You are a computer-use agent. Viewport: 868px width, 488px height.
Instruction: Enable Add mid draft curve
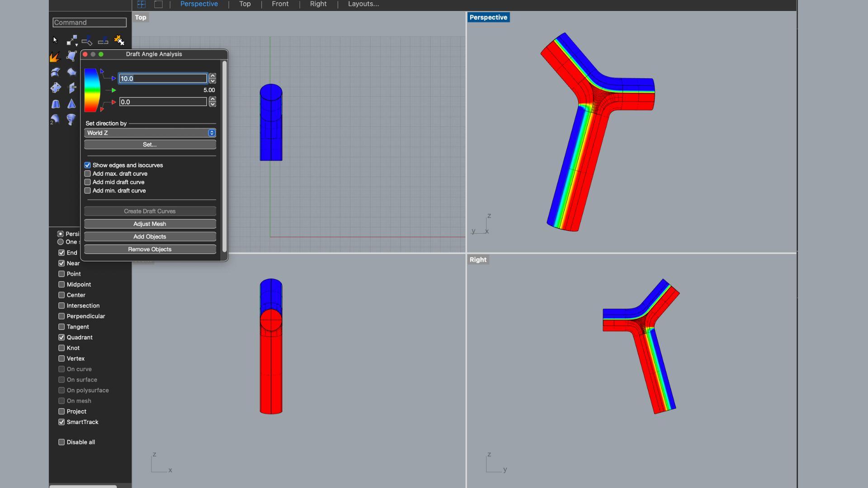88,182
